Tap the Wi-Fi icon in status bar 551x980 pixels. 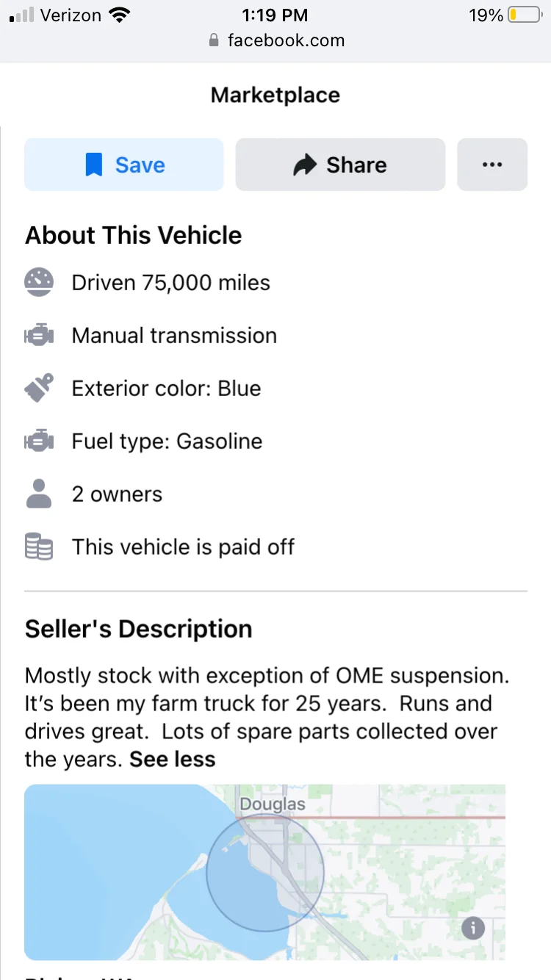[x=118, y=15]
